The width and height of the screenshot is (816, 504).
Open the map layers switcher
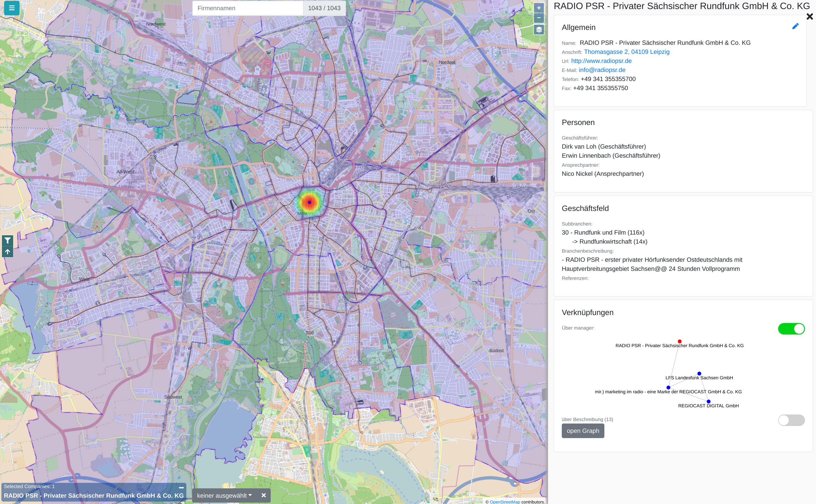click(x=539, y=30)
